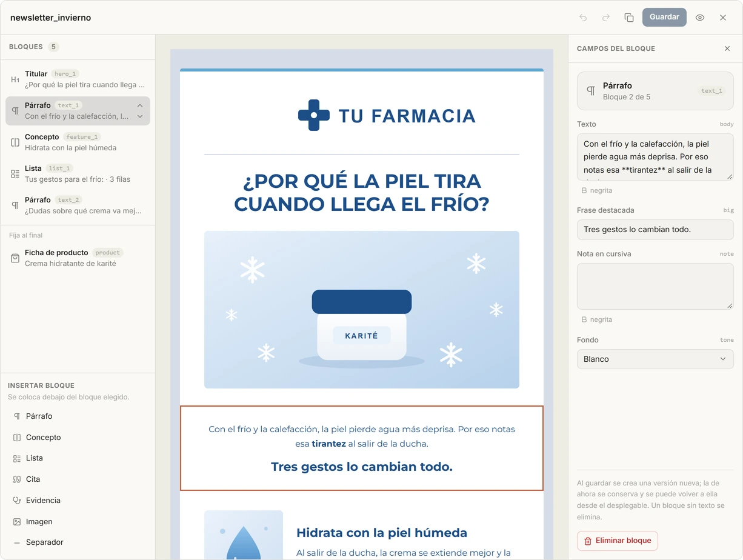Select the Concepto feature_1 block
This screenshot has height=560, width=743.
(x=78, y=142)
